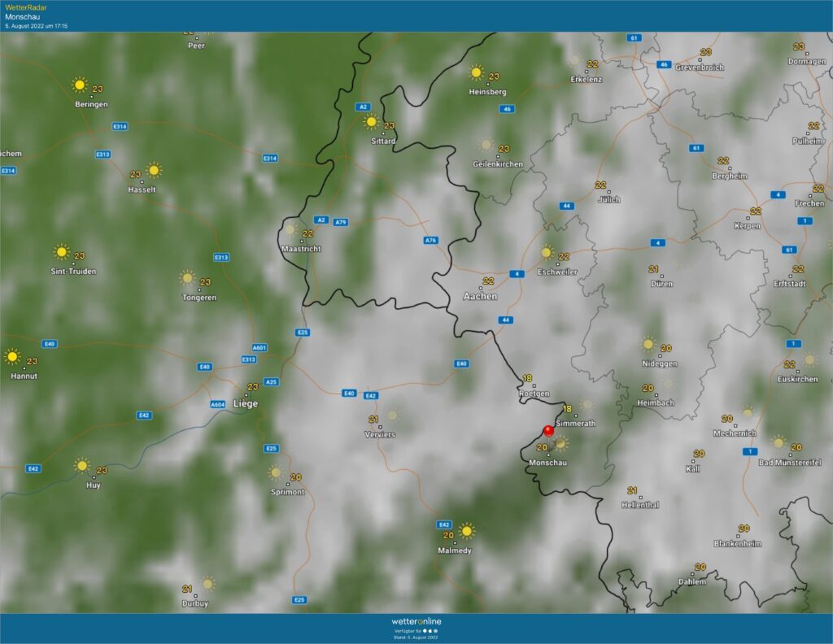Tap the sun icon above Sprimont
This screenshot has width=833, height=644.
coord(275,472)
